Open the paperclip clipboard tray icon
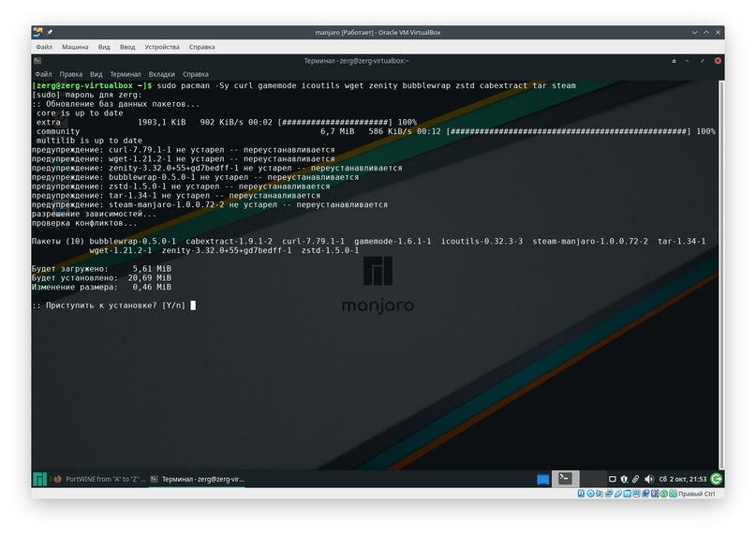This screenshot has width=756, height=536. [635, 479]
